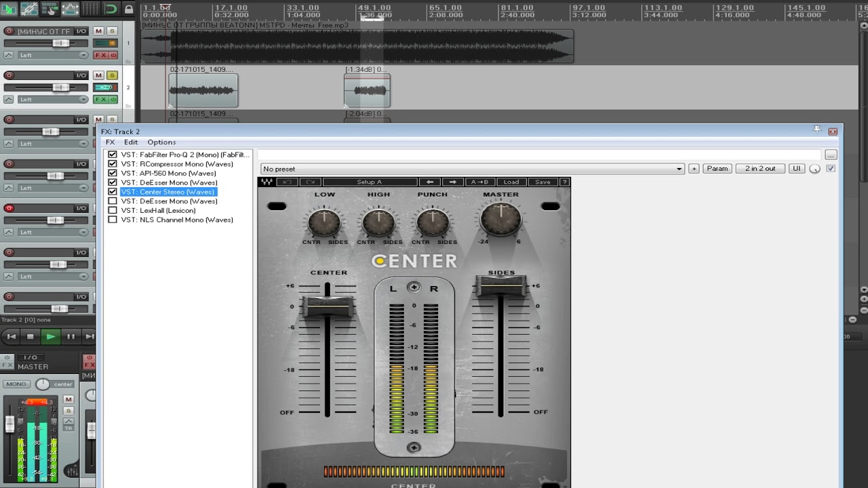Open track 2 Left input dropdown
This screenshot has width=868, height=488.
[x=52, y=100]
